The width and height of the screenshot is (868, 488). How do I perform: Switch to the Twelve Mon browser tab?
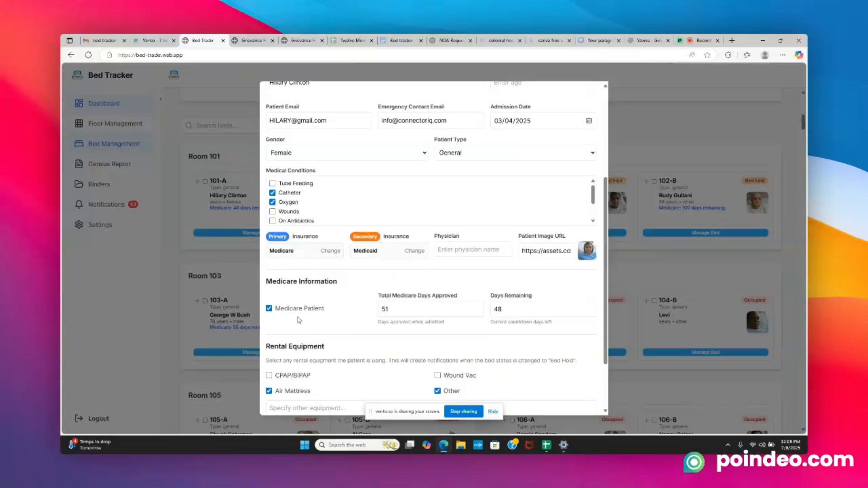352,40
